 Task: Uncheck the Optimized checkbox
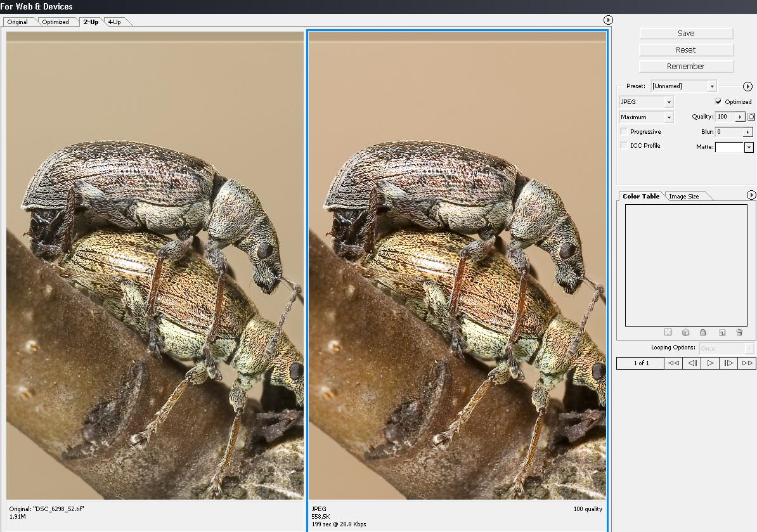(718, 101)
